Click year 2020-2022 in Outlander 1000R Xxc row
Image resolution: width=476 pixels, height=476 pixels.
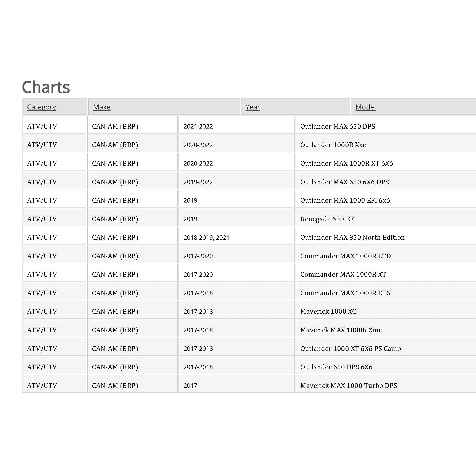pyautogui.click(x=236, y=143)
